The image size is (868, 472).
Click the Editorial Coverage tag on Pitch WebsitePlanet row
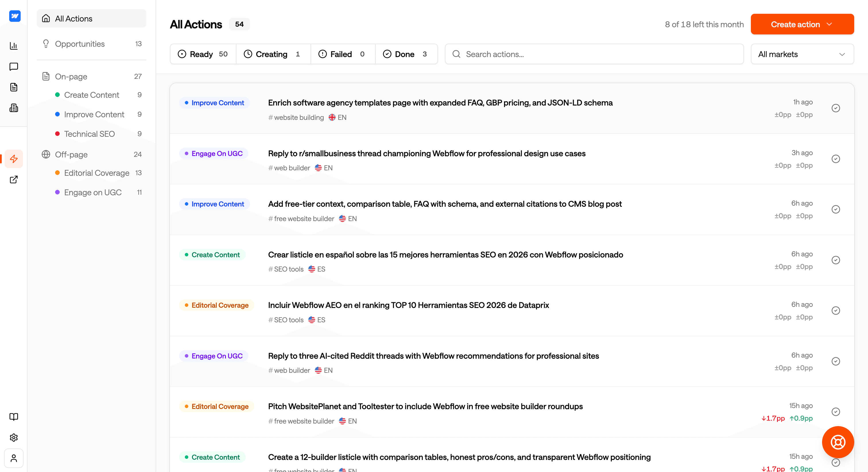pos(217,406)
